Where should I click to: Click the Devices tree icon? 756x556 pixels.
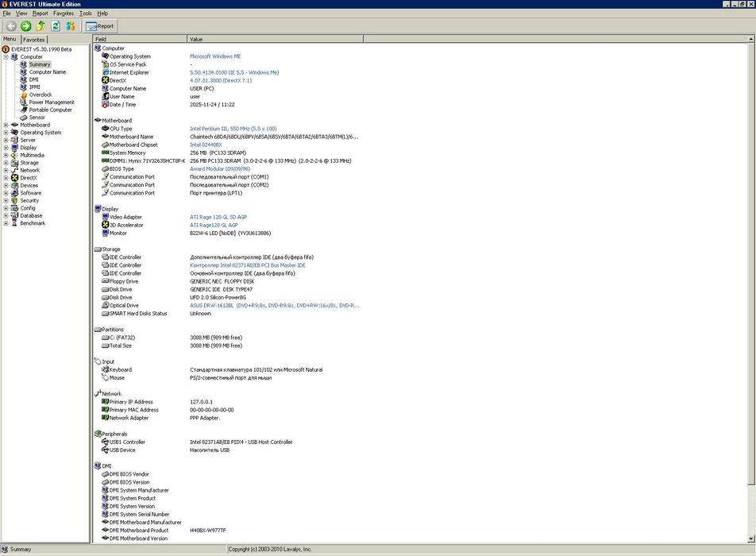pyautogui.click(x=14, y=185)
